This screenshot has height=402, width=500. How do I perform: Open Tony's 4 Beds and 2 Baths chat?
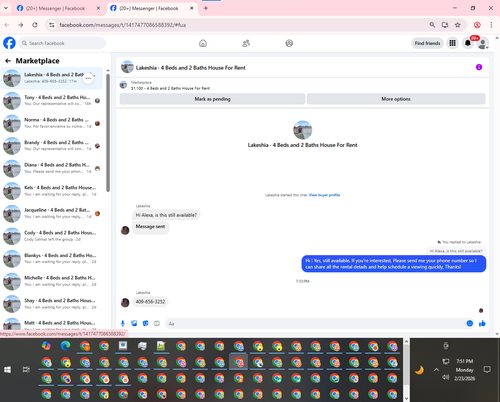coord(52,100)
